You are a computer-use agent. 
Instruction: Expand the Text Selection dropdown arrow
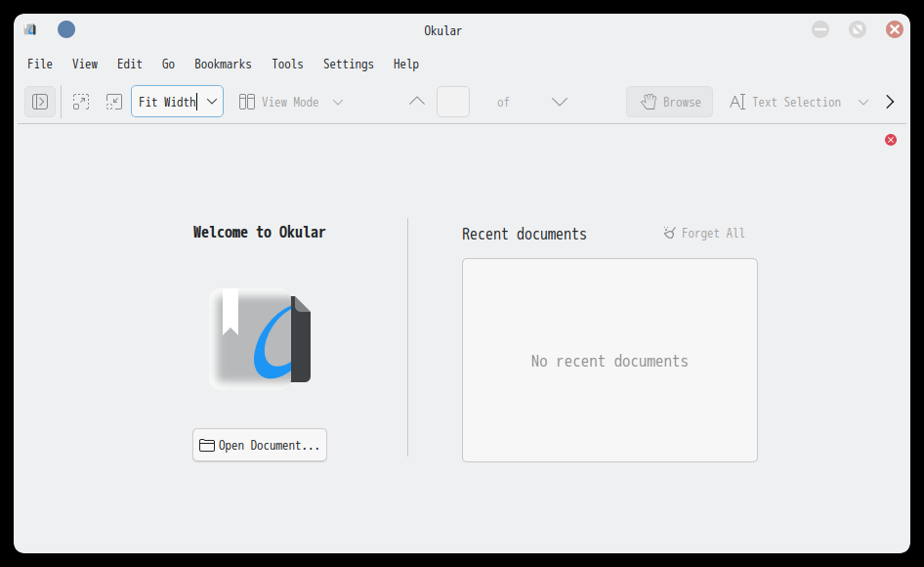[x=863, y=102]
